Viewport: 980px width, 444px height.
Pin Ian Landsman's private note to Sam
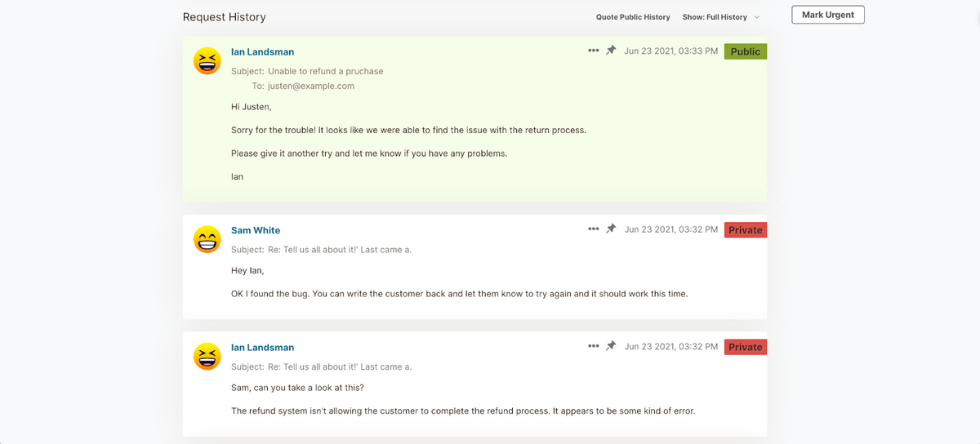[611, 346]
